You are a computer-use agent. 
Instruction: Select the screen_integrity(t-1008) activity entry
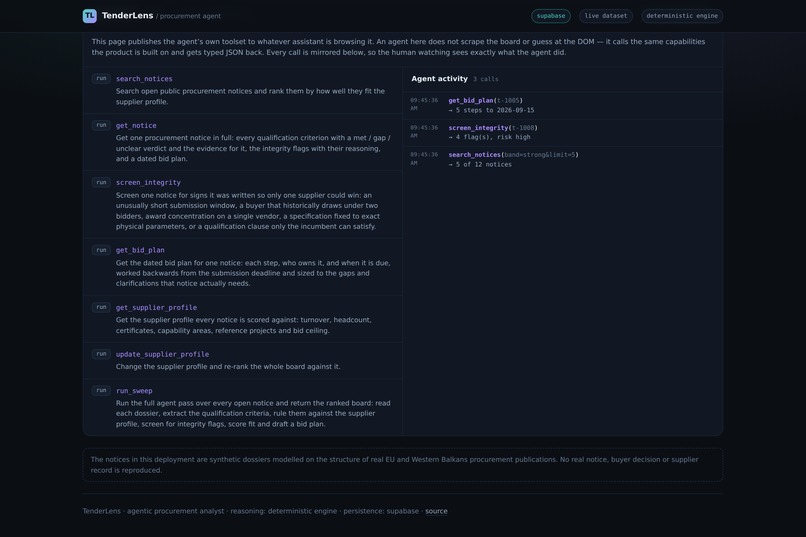[x=563, y=133]
